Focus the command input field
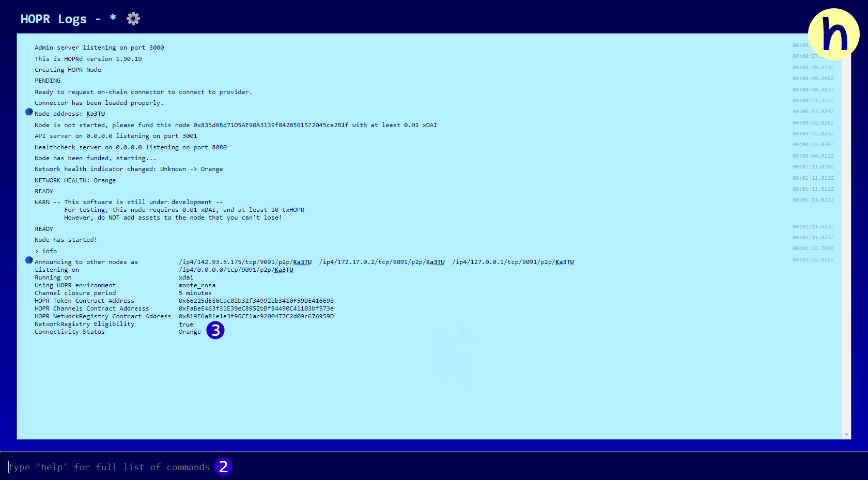This screenshot has width=868, height=480. 434,467
